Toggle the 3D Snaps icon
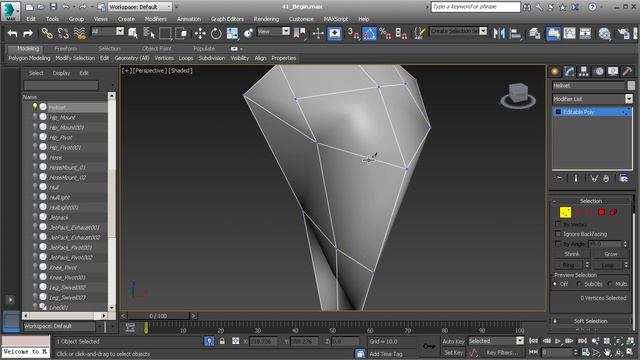This screenshot has width=640, height=360. [x=353, y=33]
